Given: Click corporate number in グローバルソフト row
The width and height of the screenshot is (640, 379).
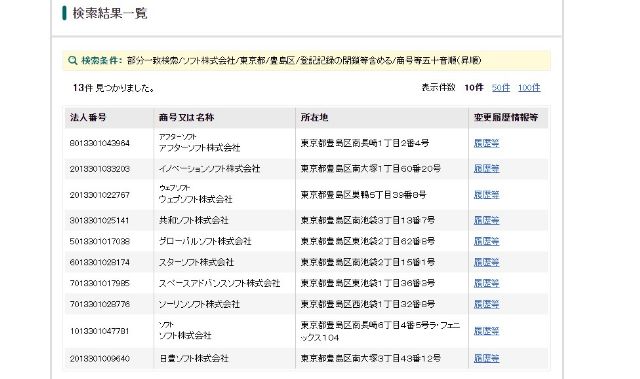Looking at the screenshot, I should coord(100,242).
